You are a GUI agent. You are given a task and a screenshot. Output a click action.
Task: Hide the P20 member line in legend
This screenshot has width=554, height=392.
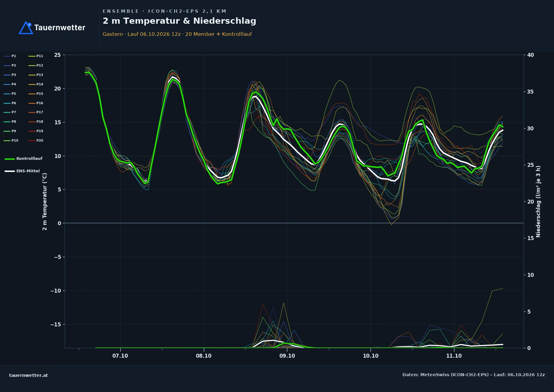pyautogui.click(x=36, y=140)
